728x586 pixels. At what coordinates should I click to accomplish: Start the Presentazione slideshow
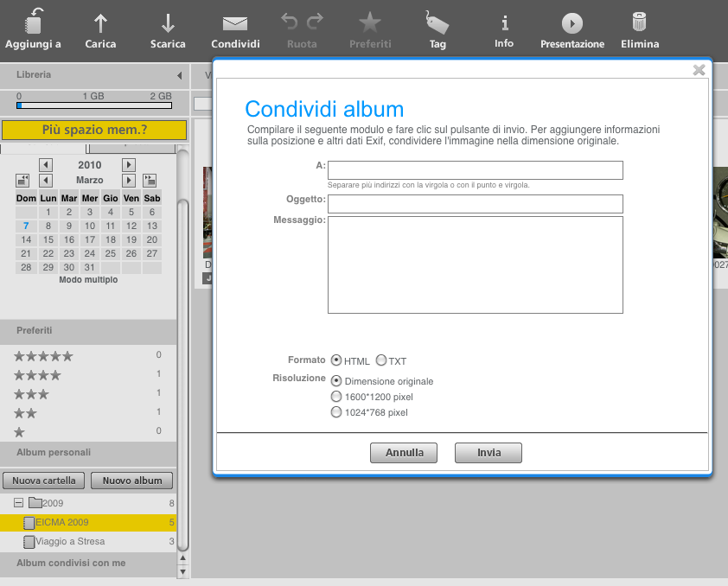[x=572, y=22]
